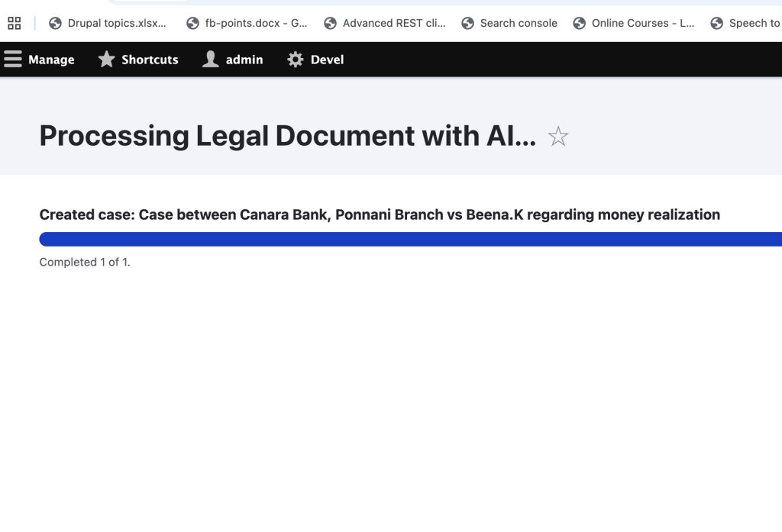The width and height of the screenshot is (782, 532).
Task: Open the fb-points.docx bookmark
Action: point(256,23)
